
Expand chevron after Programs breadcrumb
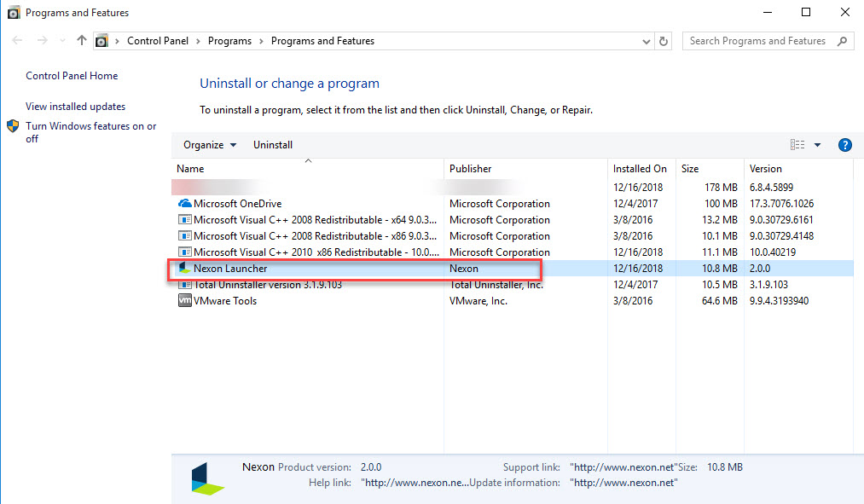(261, 41)
